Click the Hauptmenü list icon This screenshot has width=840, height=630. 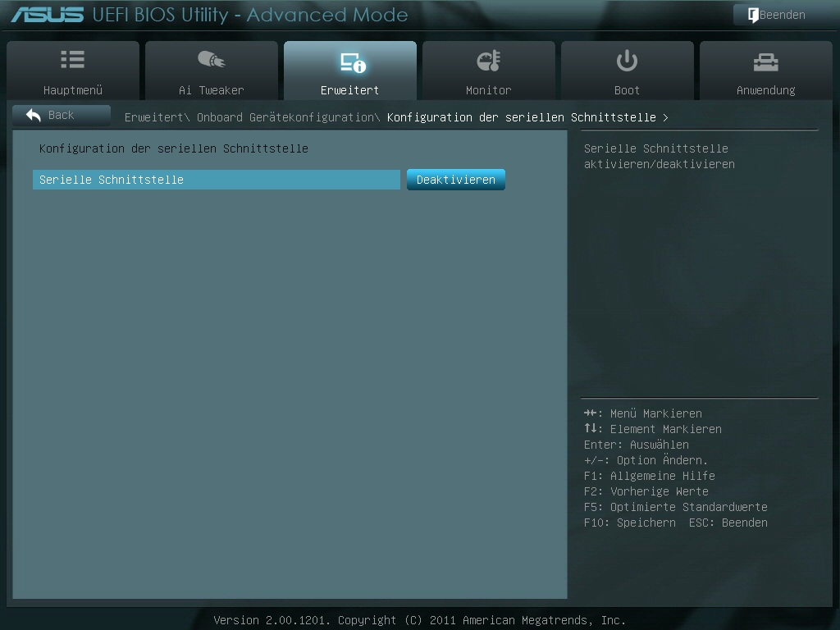point(73,59)
